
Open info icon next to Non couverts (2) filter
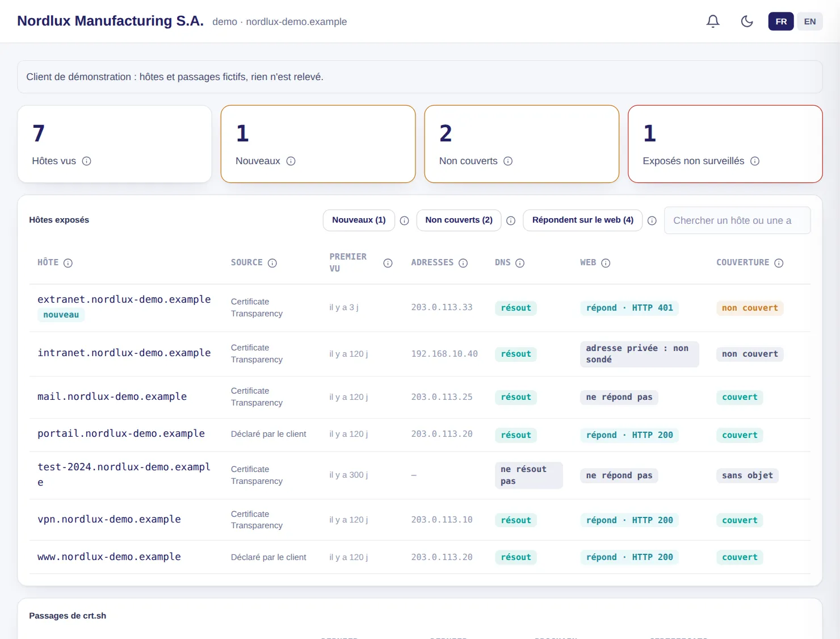(x=511, y=220)
